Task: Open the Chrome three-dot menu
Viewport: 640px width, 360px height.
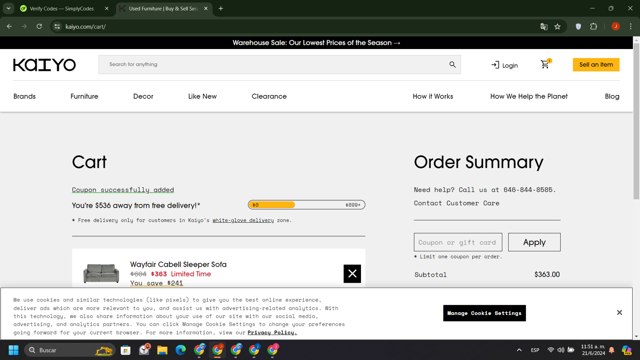Action: (x=631, y=27)
